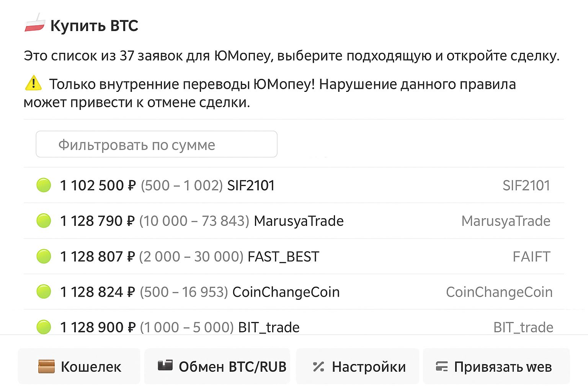Click the wallet icon next to Кошелек
588x392 pixels.
(46, 366)
